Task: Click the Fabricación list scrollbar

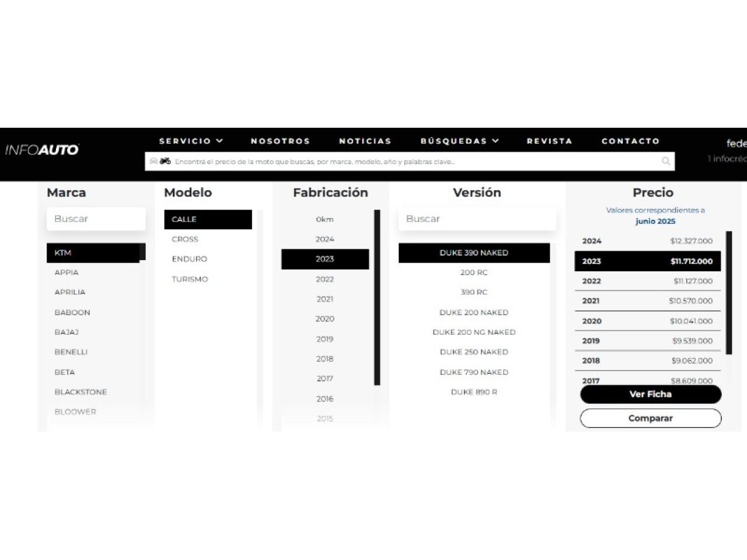Action: coord(377,297)
